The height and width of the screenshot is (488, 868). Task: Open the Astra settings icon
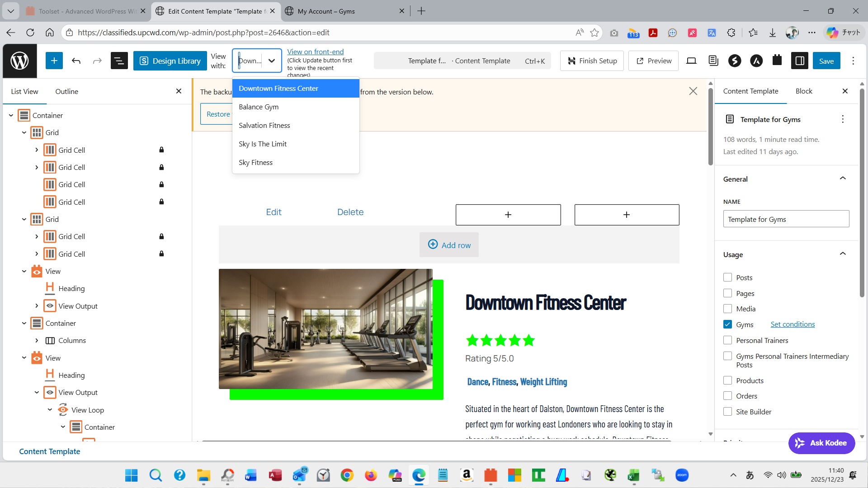pos(756,61)
